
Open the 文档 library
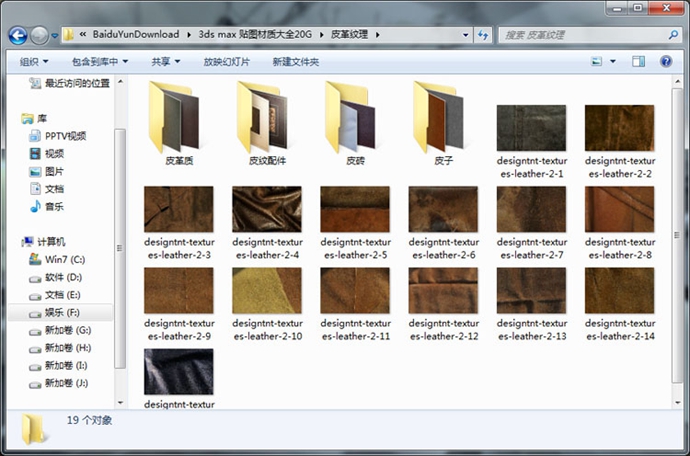[x=47, y=189]
